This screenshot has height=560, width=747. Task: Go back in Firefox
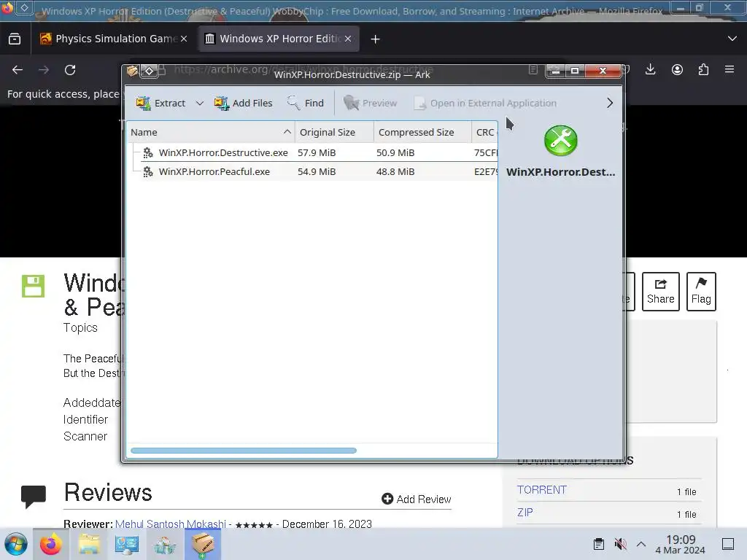click(x=18, y=70)
